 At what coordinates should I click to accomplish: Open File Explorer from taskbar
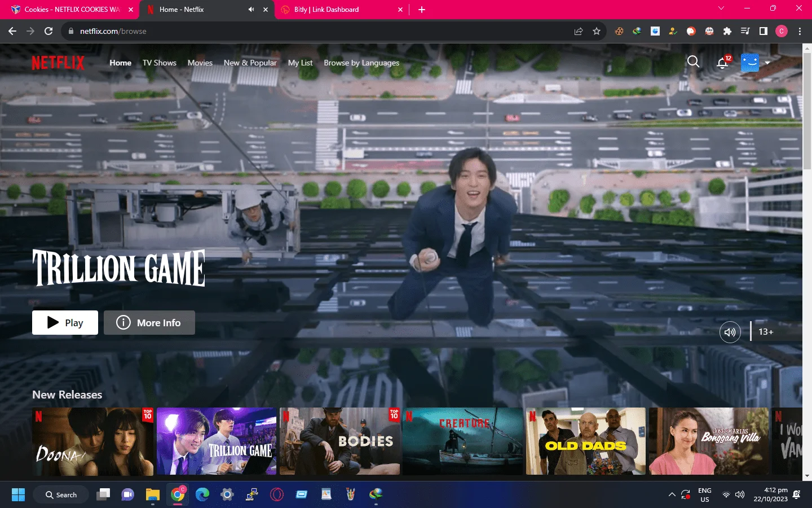(153, 495)
